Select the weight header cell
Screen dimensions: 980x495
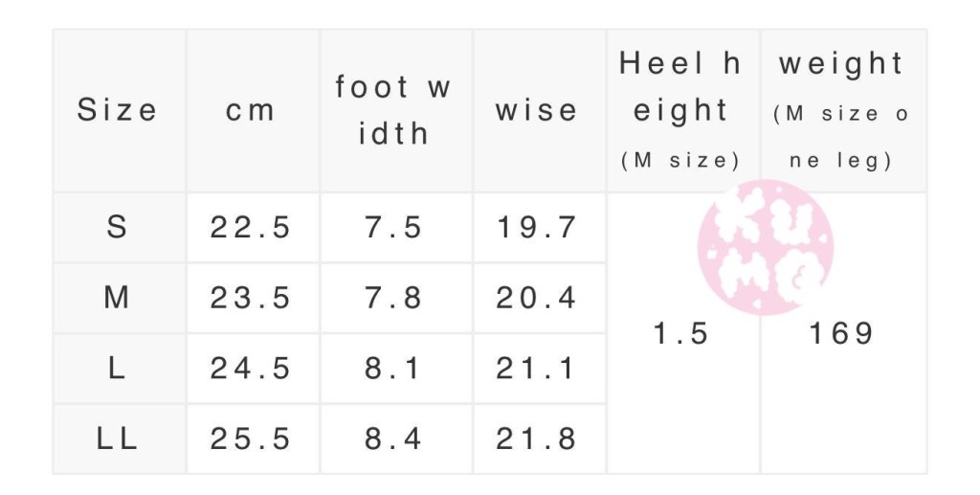841,110
